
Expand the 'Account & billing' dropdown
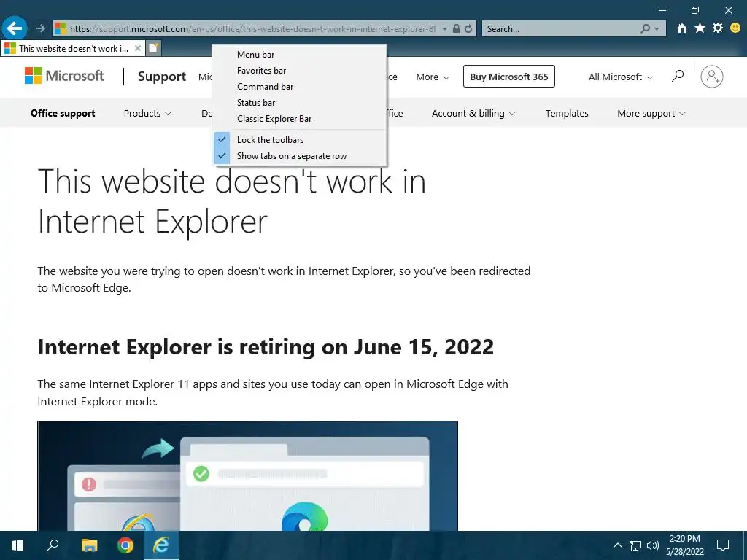point(473,113)
